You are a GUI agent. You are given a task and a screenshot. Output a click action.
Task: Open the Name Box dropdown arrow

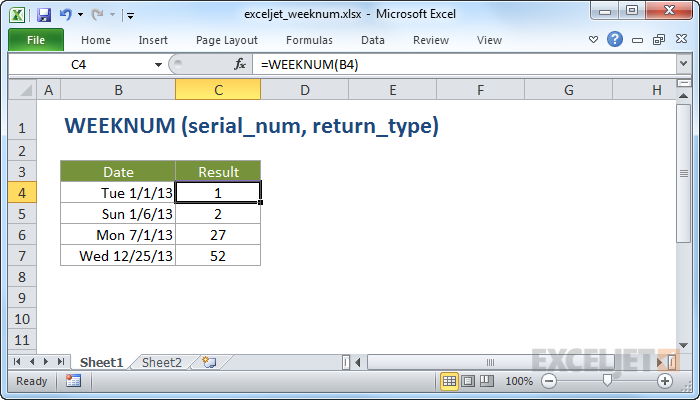[158, 65]
